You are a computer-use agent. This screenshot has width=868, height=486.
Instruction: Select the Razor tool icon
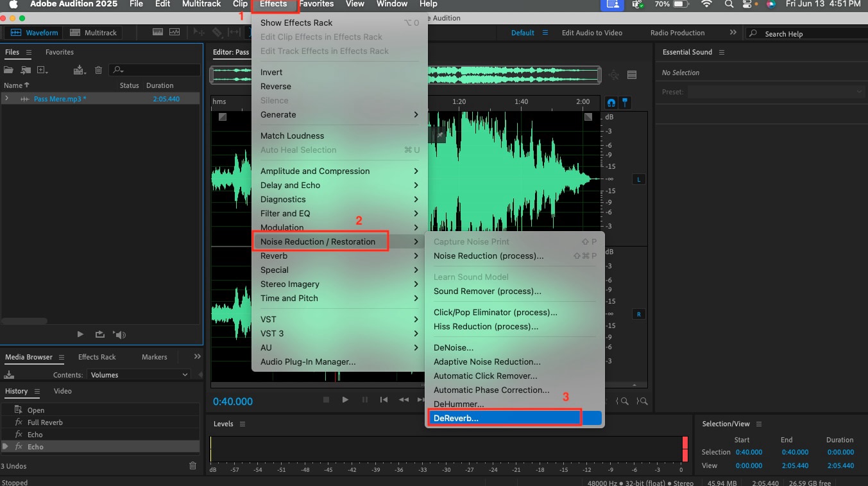[x=217, y=32]
